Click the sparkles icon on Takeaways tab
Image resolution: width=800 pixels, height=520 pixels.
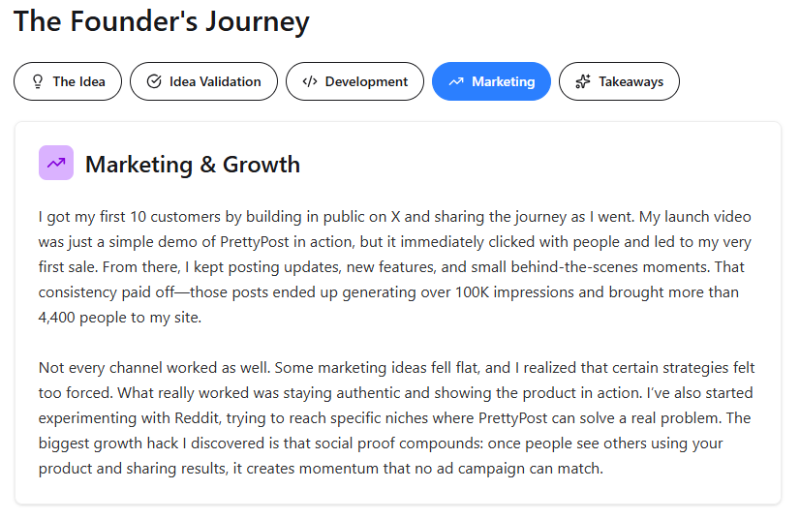click(583, 82)
